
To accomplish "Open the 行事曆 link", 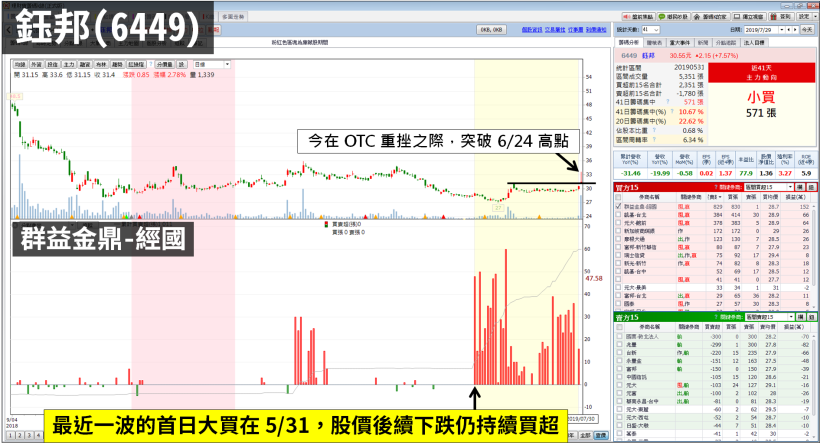I will coord(575,30).
